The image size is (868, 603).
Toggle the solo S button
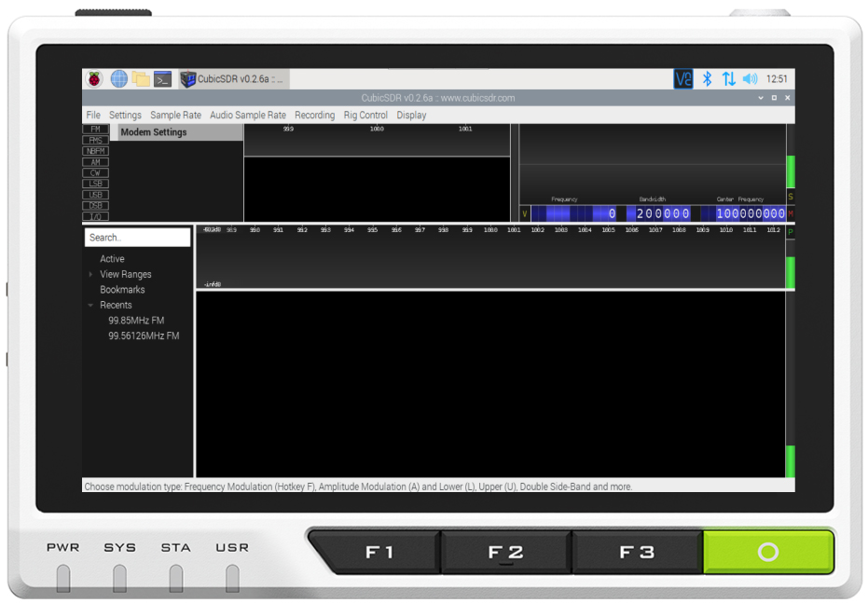[x=791, y=197]
